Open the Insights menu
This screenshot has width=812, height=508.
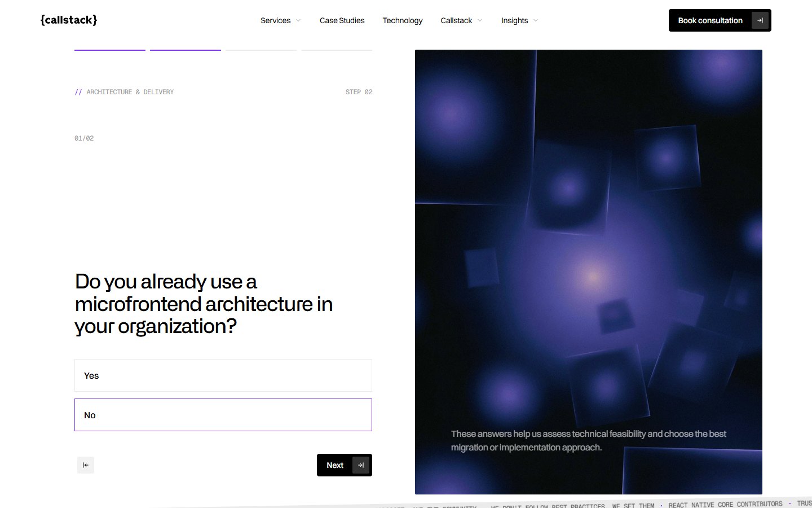[515, 21]
